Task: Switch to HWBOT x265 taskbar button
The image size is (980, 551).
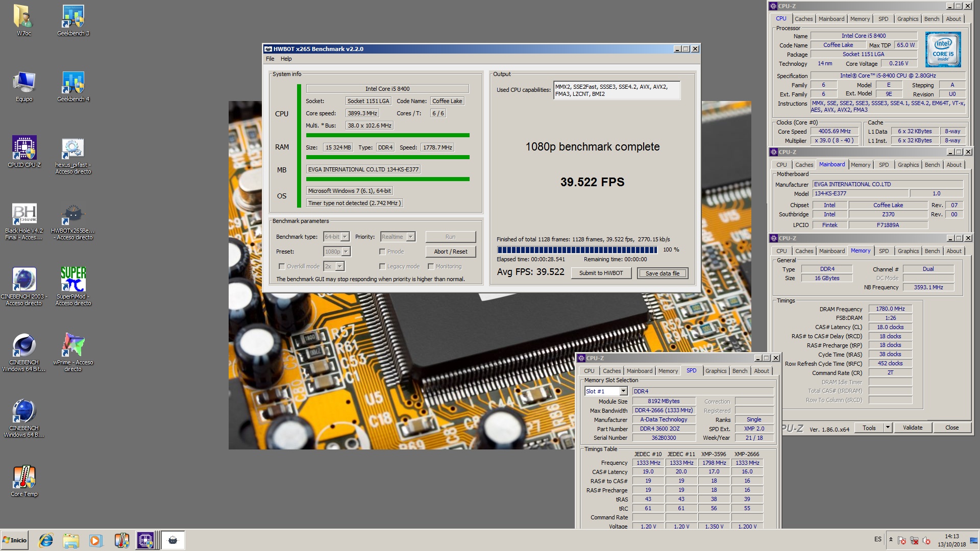Action: [x=173, y=540]
